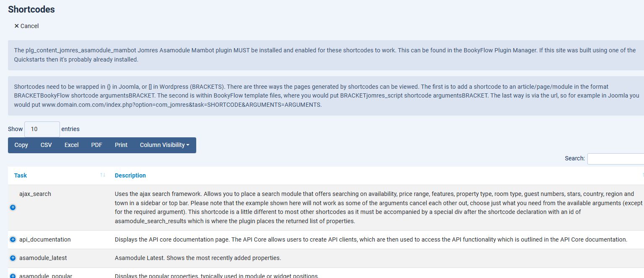Screen dimensions: 644x278
Task: Sort by the Description column header
Action: 130,175
